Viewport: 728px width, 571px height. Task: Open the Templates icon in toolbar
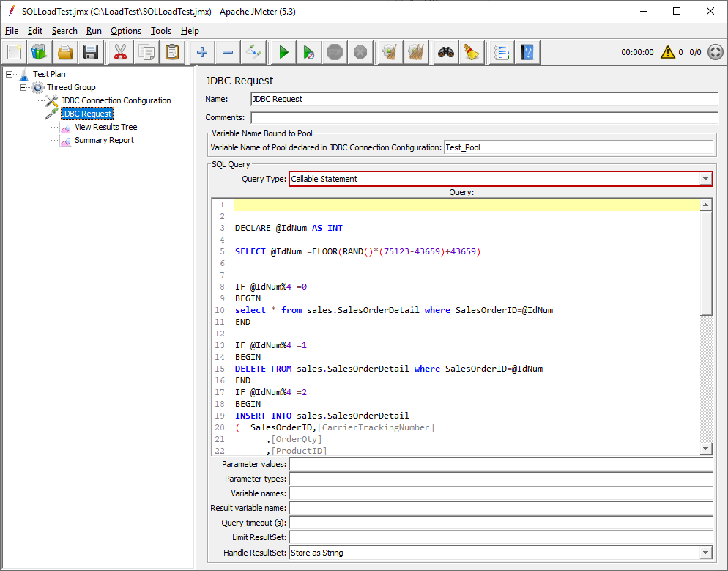tap(40, 52)
